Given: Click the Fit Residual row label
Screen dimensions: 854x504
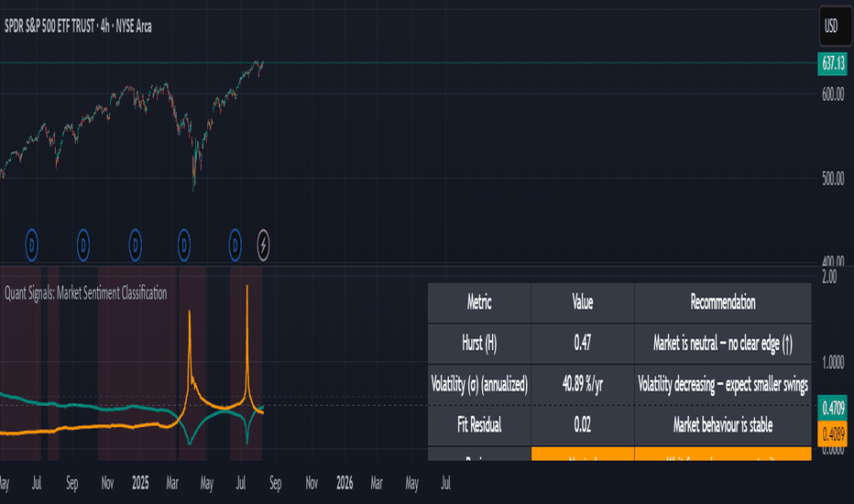Looking at the screenshot, I should pos(479,425).
